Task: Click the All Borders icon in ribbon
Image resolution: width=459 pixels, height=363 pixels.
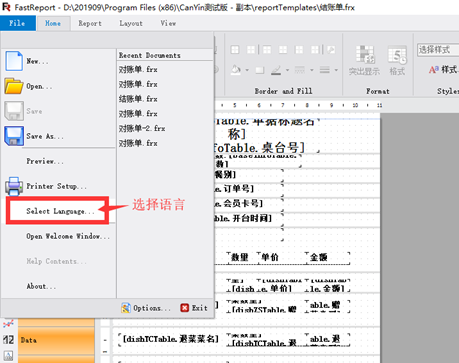Action: coord(235,50)
